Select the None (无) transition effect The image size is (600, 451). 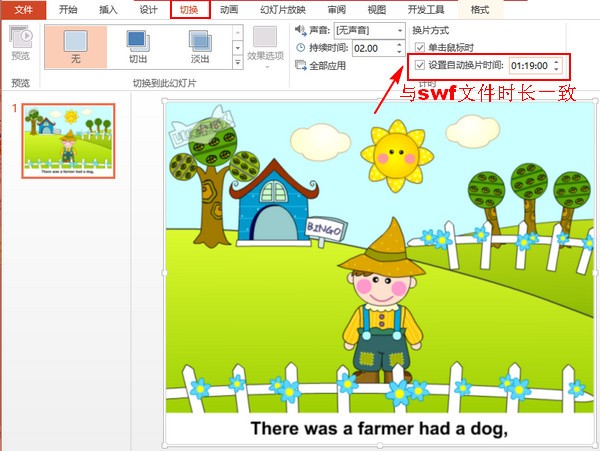pos(76,47)
